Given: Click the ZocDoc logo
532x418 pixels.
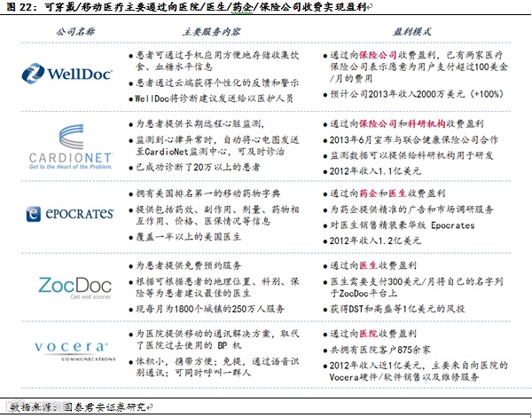Looking at the screenshot, I should click(x=75, y=288).
